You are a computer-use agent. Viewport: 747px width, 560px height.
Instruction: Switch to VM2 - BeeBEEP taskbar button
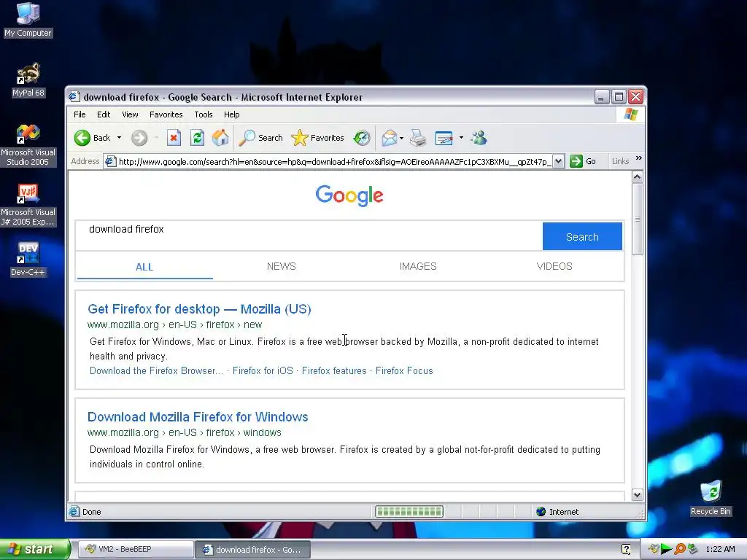(x=135, y=550)
